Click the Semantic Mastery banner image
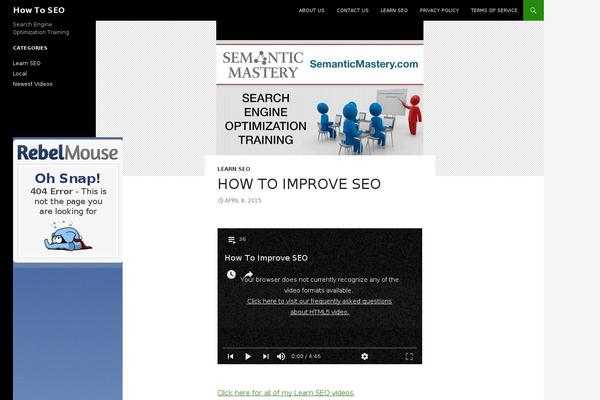The image size is (600, 400). [x=320, y=100]
